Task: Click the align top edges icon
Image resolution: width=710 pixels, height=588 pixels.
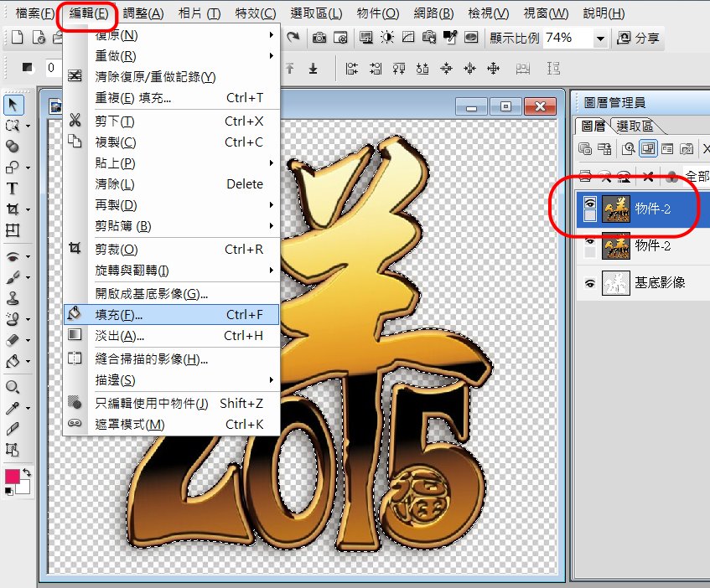Action: click(399, 69)
